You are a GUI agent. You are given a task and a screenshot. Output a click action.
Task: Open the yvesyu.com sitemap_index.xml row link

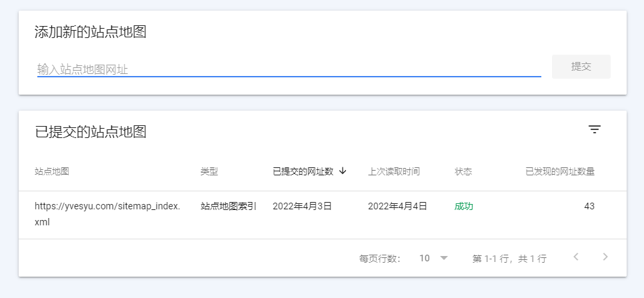pos(107,214)
